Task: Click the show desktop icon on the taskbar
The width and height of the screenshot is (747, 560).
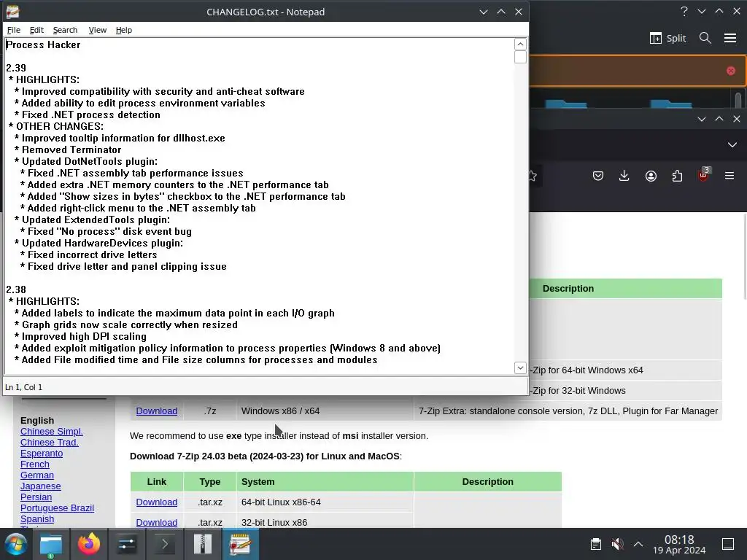Action: pyautogui.click(x=728, y=544)
